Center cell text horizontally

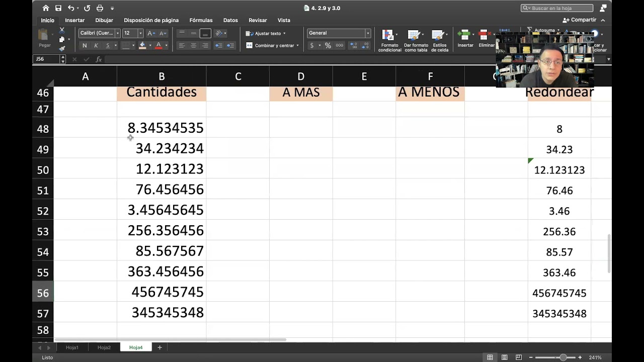click(193, 46)
